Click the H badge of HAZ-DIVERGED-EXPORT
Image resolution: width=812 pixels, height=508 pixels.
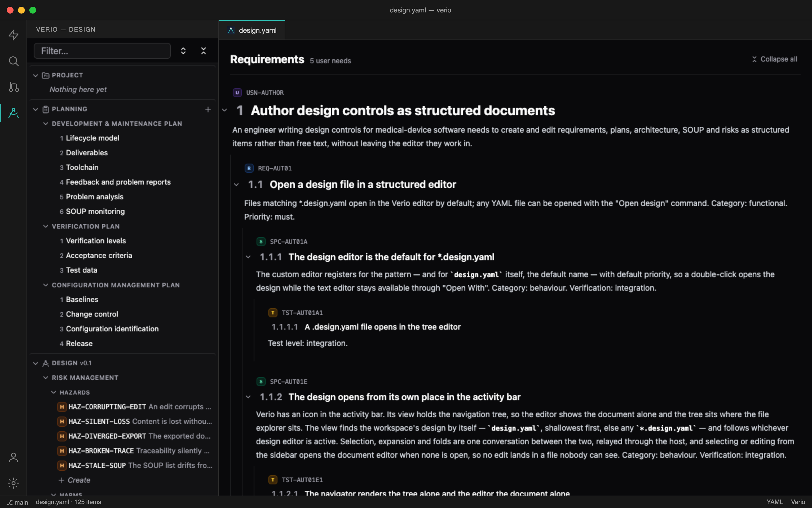tap(62, 436)
